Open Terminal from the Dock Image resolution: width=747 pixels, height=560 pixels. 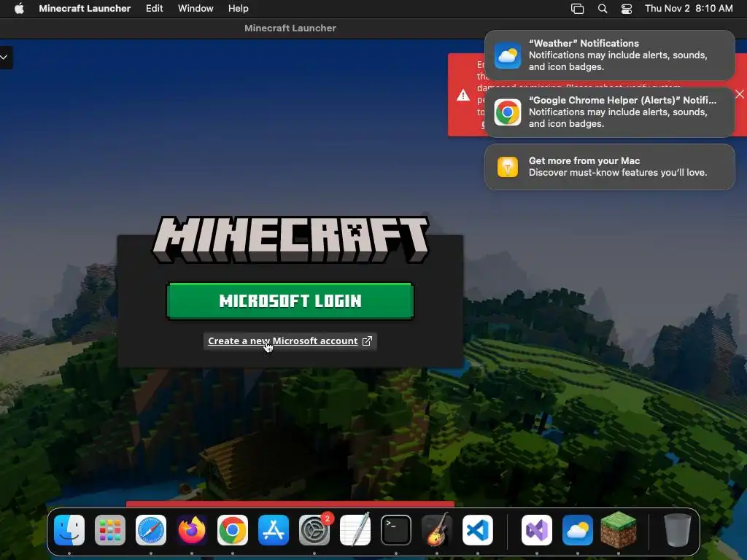point(396,530)
